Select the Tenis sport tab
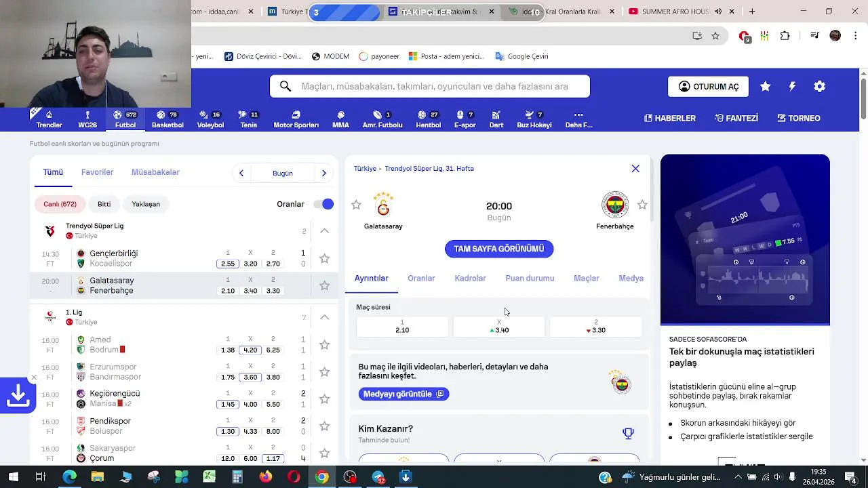The width and height of the screenshot is (868, 488). [249, 119]
